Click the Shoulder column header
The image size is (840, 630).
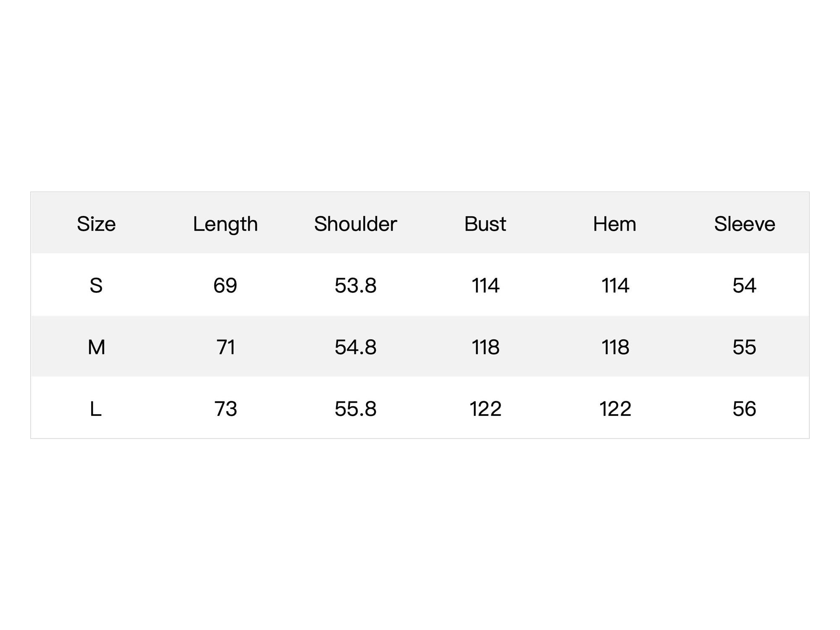[x=355, y=224]
